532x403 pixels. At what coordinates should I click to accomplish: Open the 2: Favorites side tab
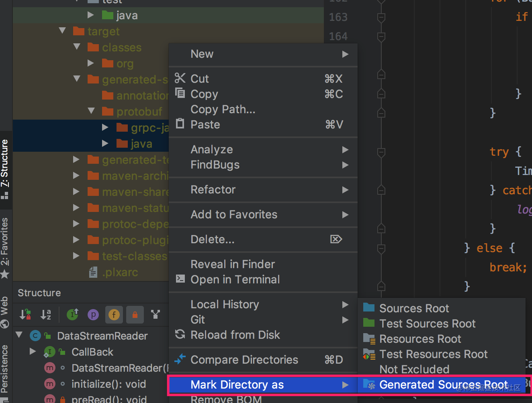5,248
